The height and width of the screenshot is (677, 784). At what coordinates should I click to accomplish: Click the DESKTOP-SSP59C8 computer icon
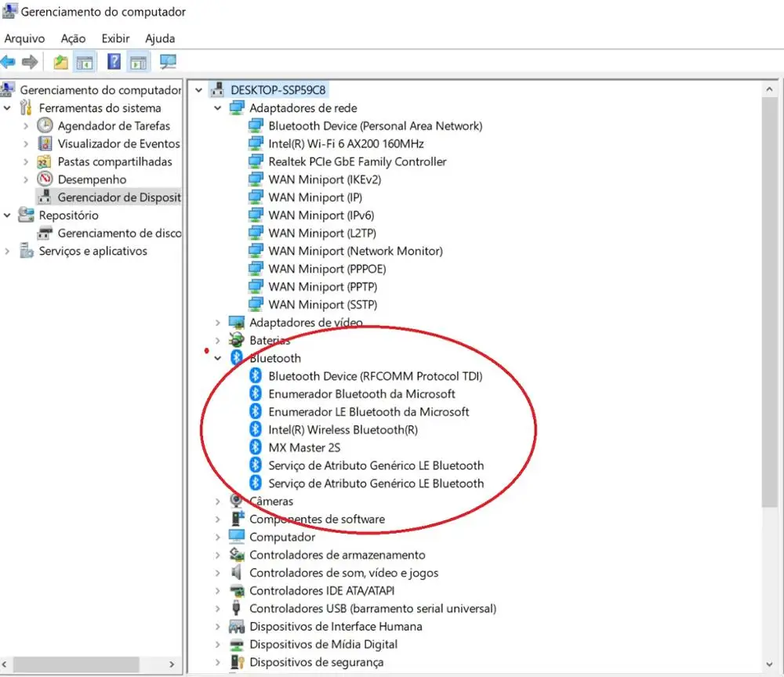[217, 90]
